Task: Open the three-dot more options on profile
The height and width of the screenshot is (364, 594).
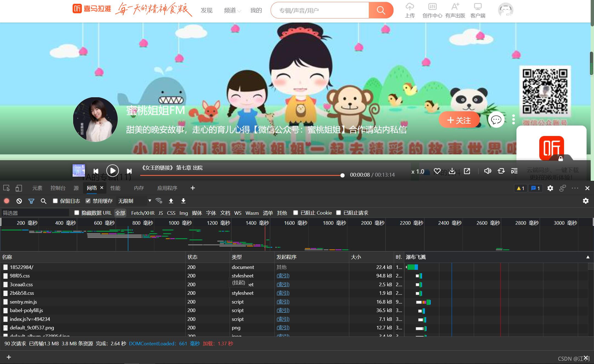Action: (x=513, y=120)
